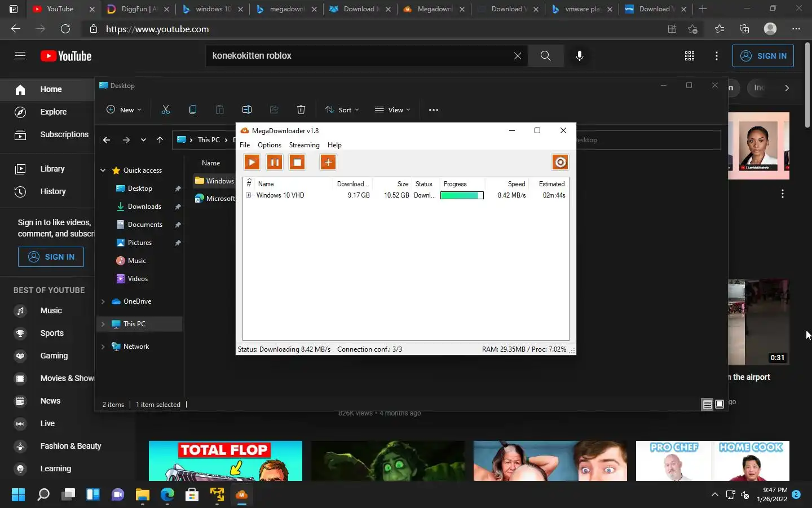Screen dimensions: 812x508
Task: Open Explore in YouTube sidebar
Action: point(47,112)
